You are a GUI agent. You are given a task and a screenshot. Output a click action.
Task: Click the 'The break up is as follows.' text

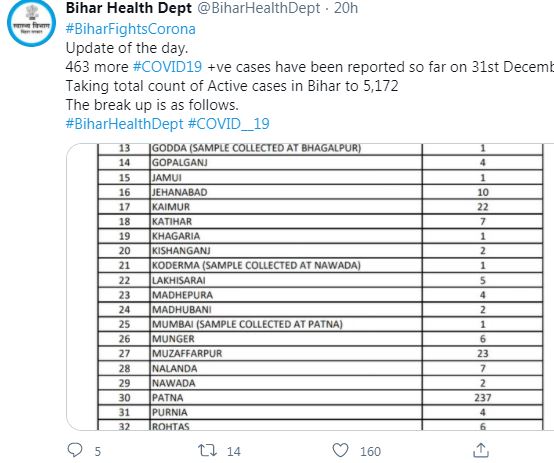tap(152, 105)
